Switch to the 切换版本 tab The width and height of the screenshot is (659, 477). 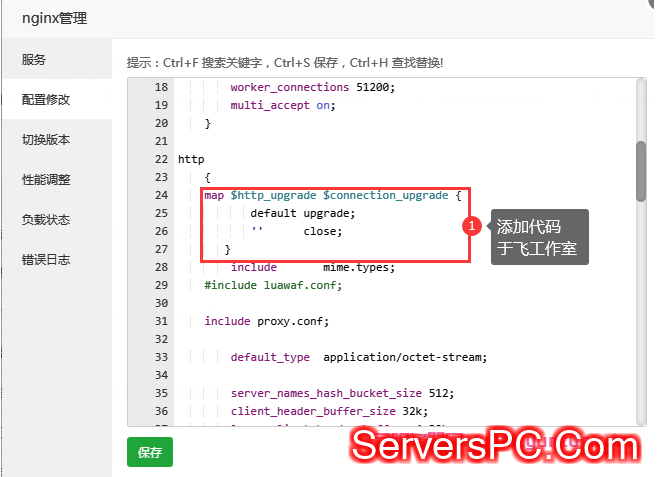(46, 140)
